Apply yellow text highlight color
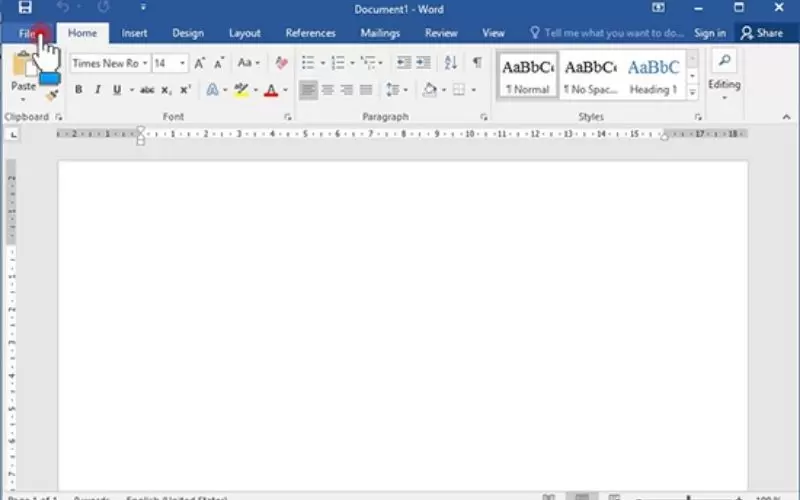 [x=241, y=90]
